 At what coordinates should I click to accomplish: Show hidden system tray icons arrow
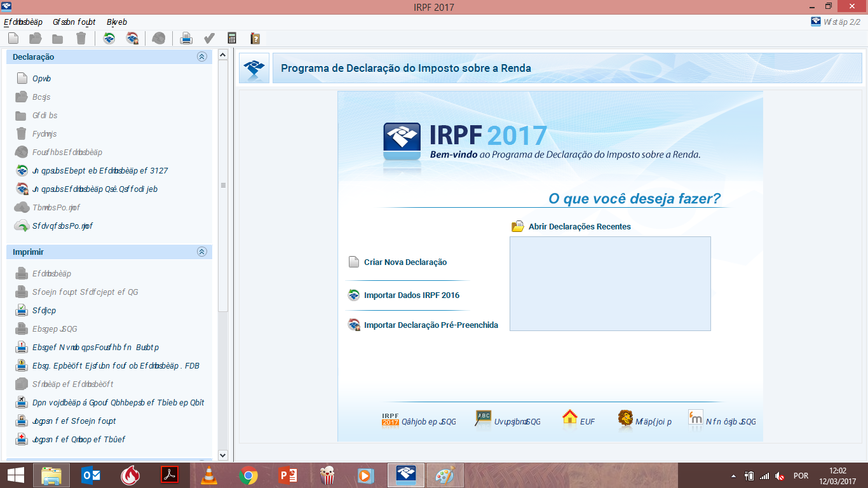[734, 476]
